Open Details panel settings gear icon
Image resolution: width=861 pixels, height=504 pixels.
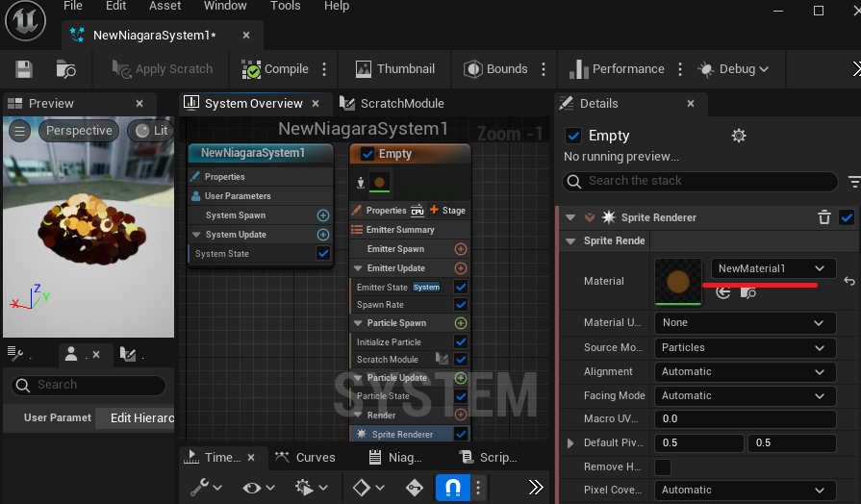739,136
